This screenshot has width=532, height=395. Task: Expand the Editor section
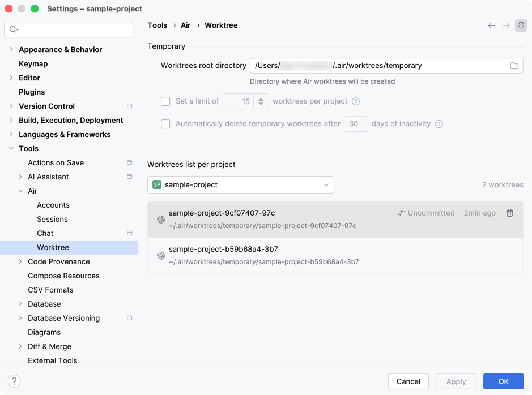11,78
